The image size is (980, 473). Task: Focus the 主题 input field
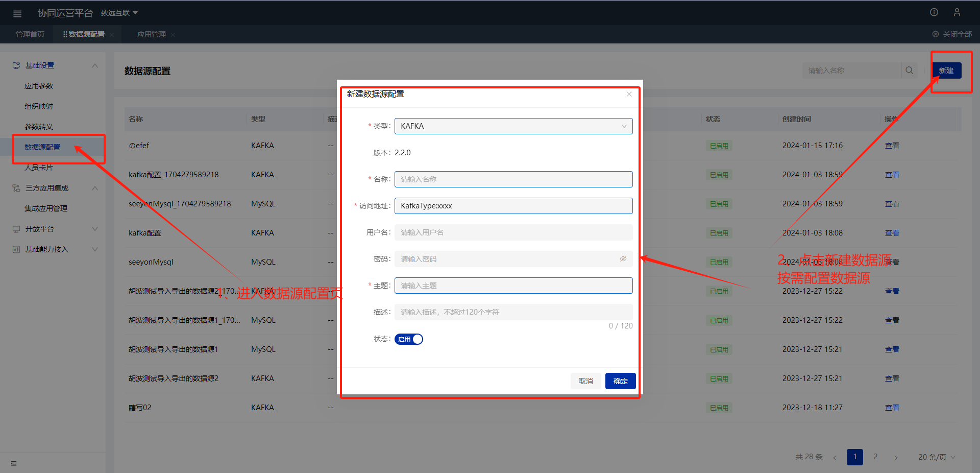coord(513,286)
